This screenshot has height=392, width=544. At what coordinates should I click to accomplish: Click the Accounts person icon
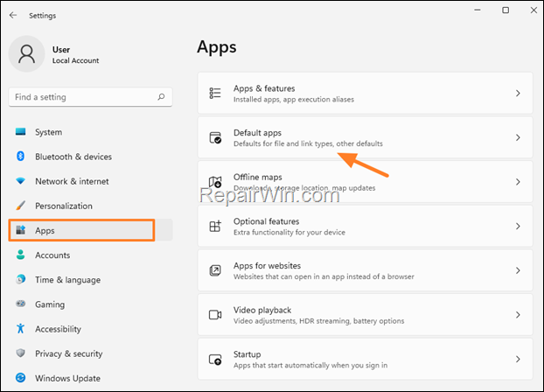tap(20, 255)
